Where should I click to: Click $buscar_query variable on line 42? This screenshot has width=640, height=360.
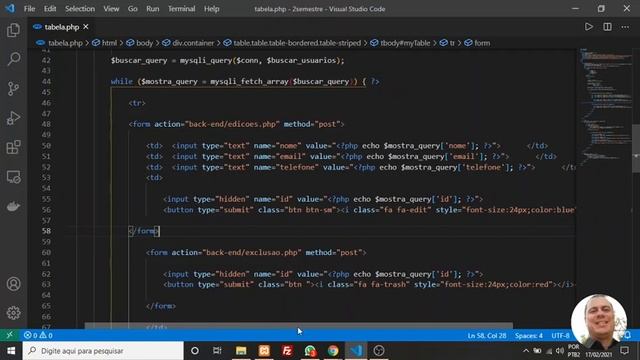tap(139, 60)
